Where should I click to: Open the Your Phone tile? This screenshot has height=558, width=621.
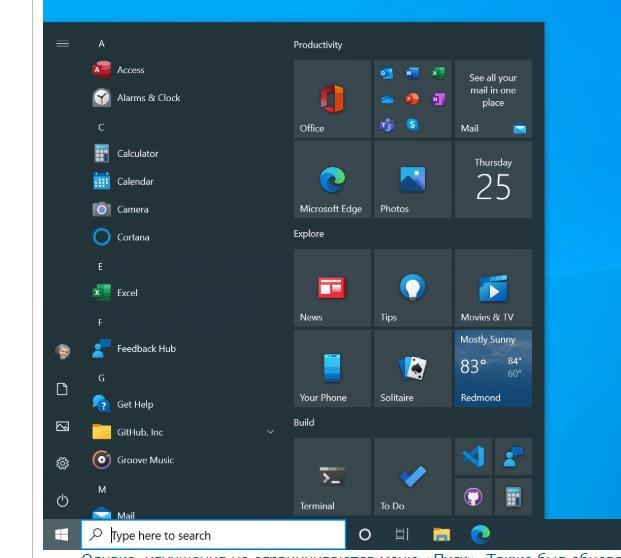332,368
